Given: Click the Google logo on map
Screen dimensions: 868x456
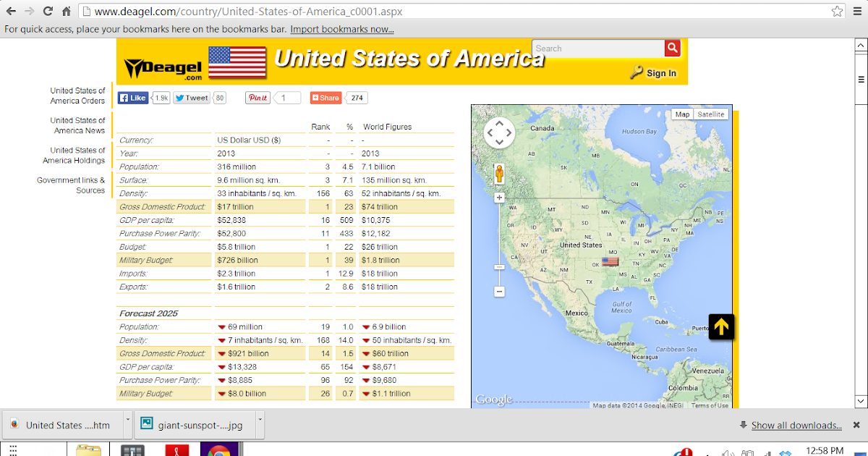Looking at the screenshot, I should [494, 400].
